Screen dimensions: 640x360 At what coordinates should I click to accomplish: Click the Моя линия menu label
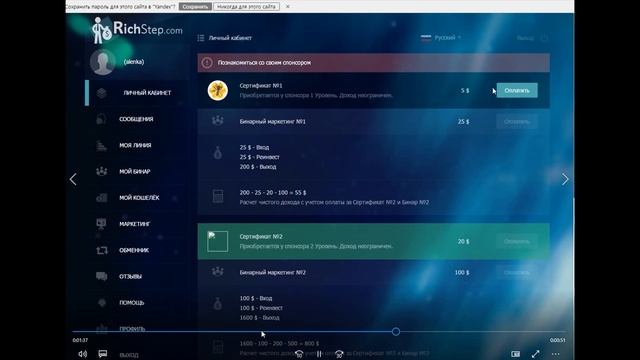click(135, 145)
